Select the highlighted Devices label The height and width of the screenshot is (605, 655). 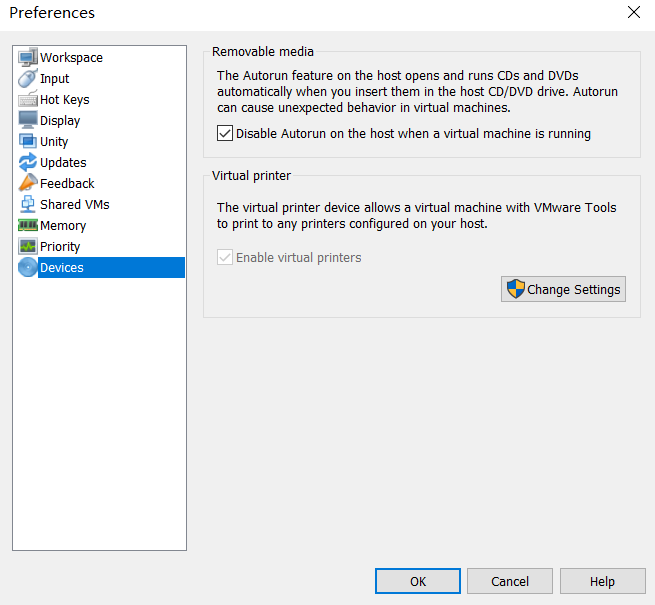click(x=61, y=267)
